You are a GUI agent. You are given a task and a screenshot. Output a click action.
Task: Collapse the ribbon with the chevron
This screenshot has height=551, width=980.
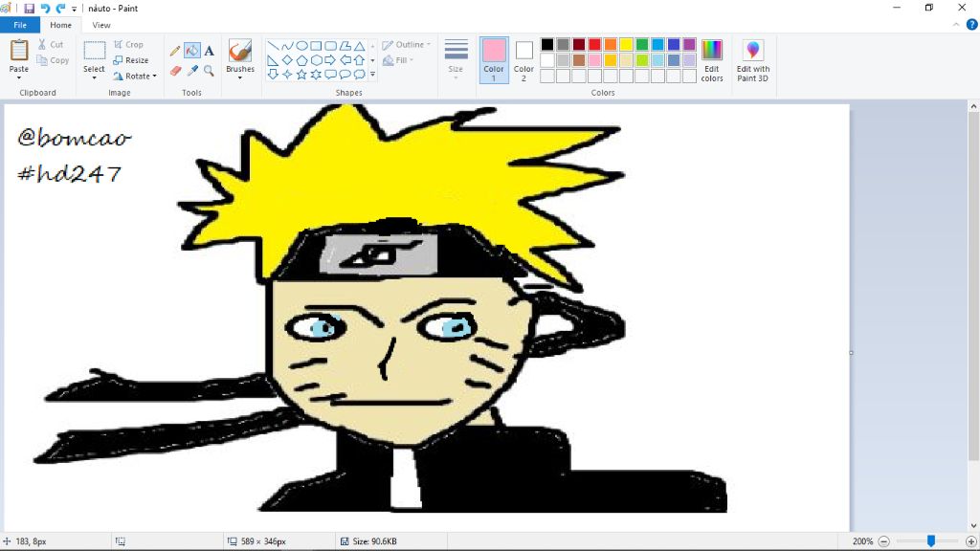(956, 25)
